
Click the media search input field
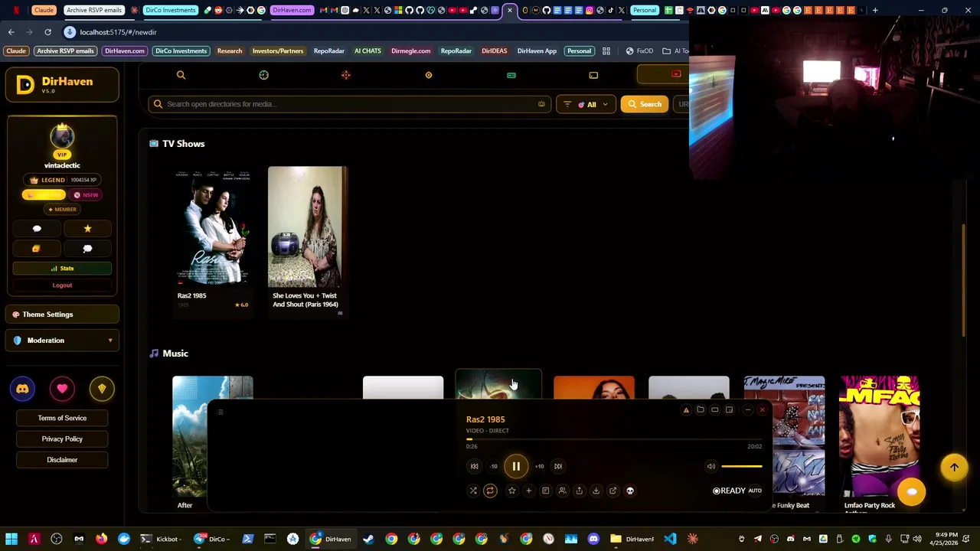click(349, 104)
